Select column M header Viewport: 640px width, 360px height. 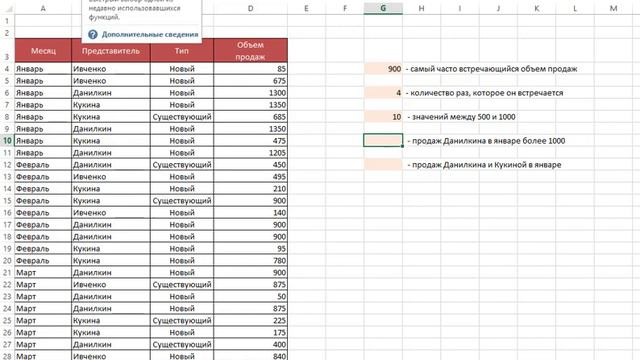pos(613,8)
